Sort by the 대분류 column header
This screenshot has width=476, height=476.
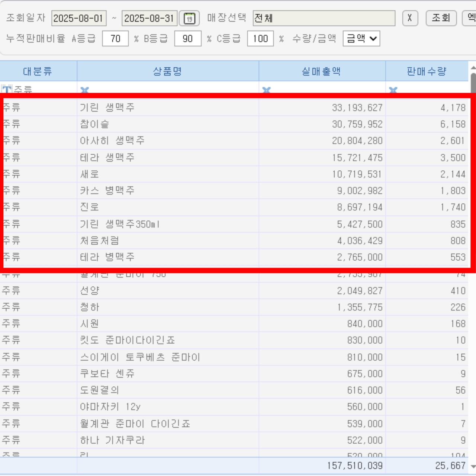38,71
